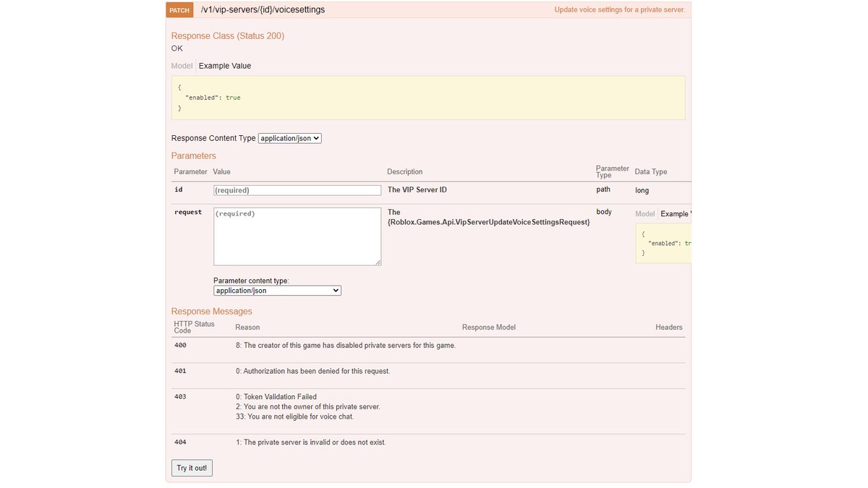Open the Response Content Type dropdown
Viewport: 868px width, 488px height.
[290, 138]
